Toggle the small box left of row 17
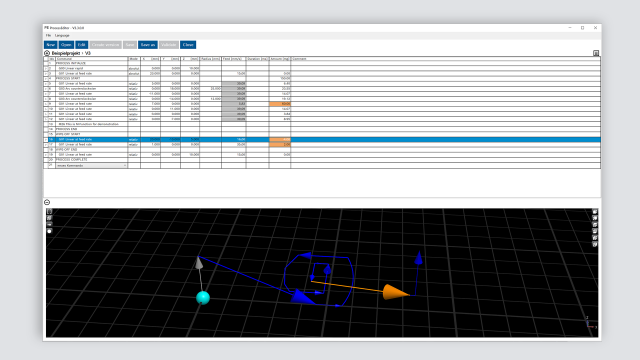Screen dimensions: 640x360 click(x=46, y=144)
